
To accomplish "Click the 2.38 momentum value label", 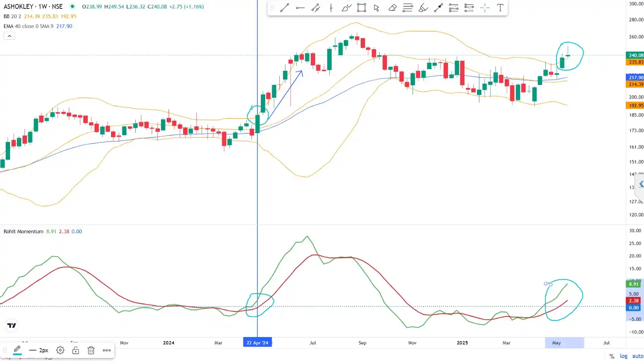I will tap(634, 301).
